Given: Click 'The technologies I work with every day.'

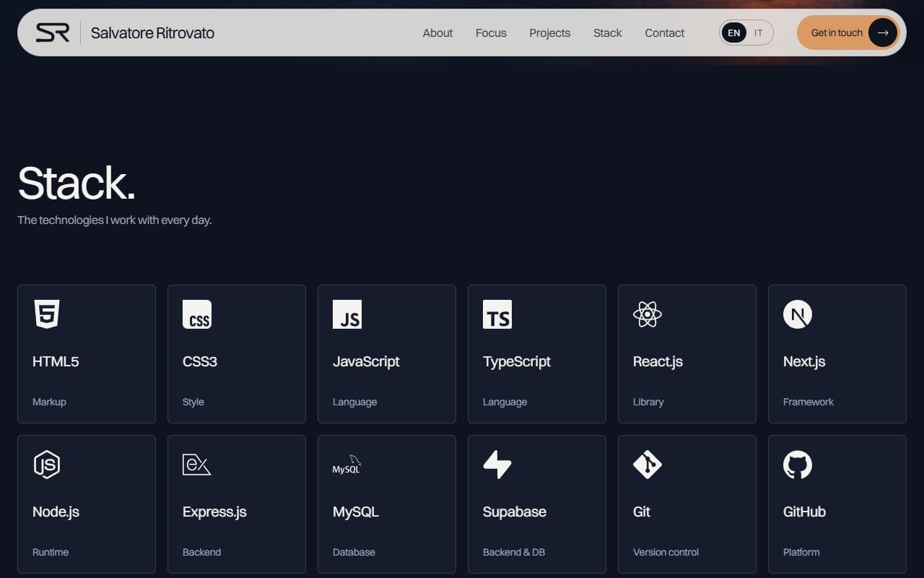Looking at the screenshot, I should pyautogui.click(x=114, y=220).
